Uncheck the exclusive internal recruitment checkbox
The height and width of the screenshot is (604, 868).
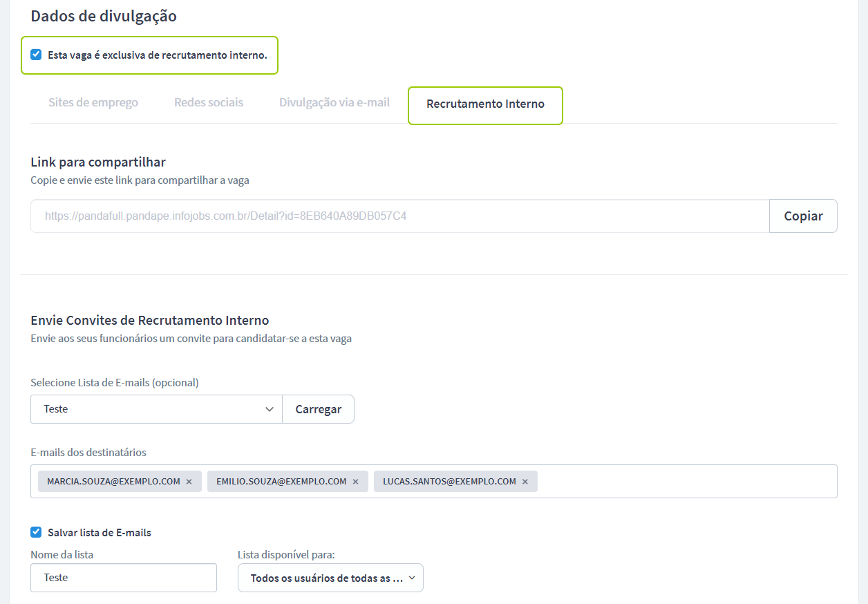(37, 55)
